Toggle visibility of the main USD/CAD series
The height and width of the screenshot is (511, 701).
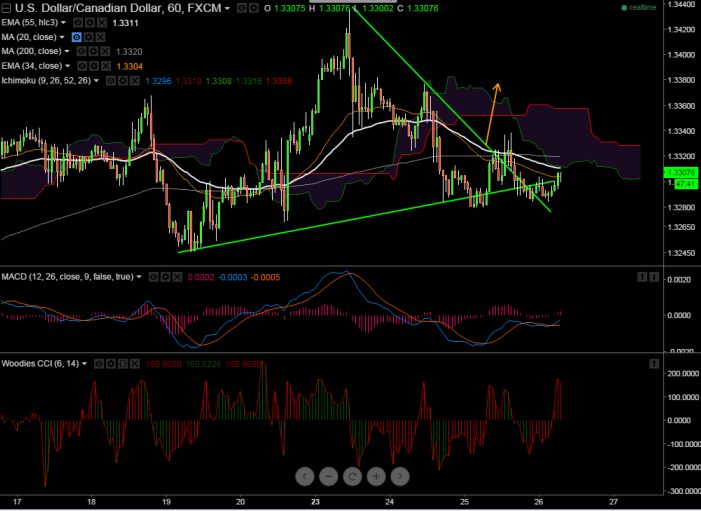click(241, 8)
